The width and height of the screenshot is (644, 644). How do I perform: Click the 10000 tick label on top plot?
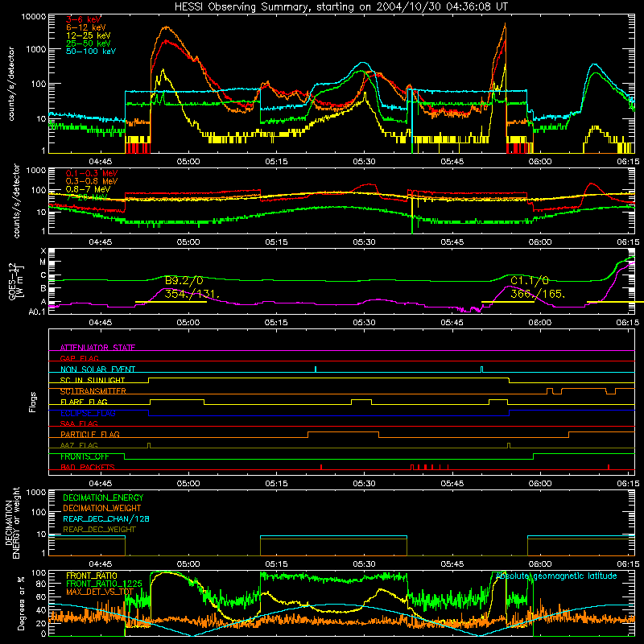[34, 17]
